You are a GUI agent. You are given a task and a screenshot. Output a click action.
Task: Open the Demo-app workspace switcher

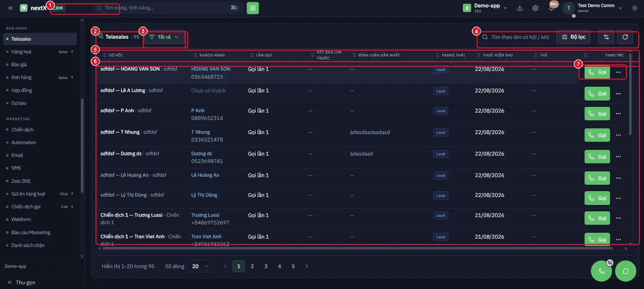pyautogui.click(x=485, y=8)
